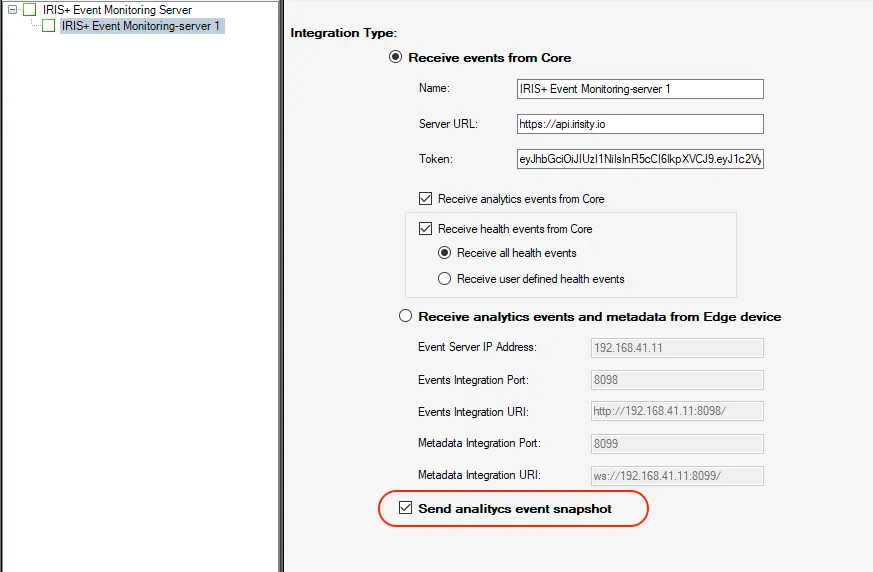Click the Events Integration Port field
This screenshot has width=873, height=572.
(677, 380)
